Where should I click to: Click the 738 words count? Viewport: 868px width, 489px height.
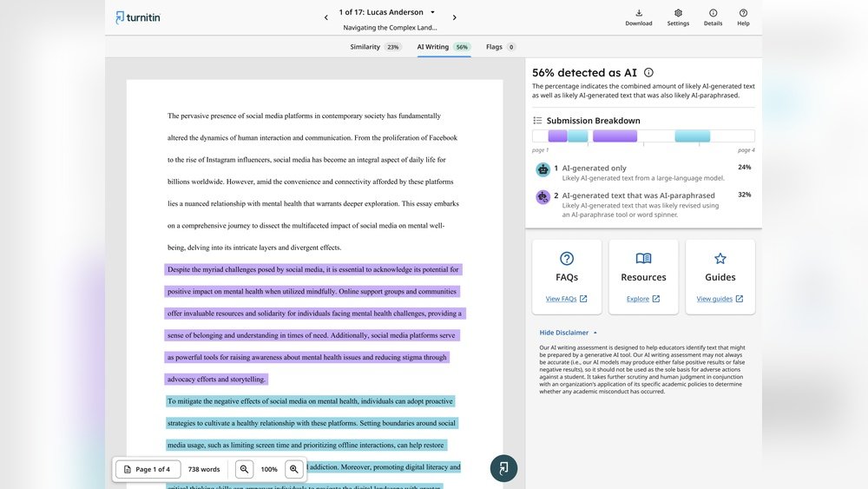pos(204,469)
